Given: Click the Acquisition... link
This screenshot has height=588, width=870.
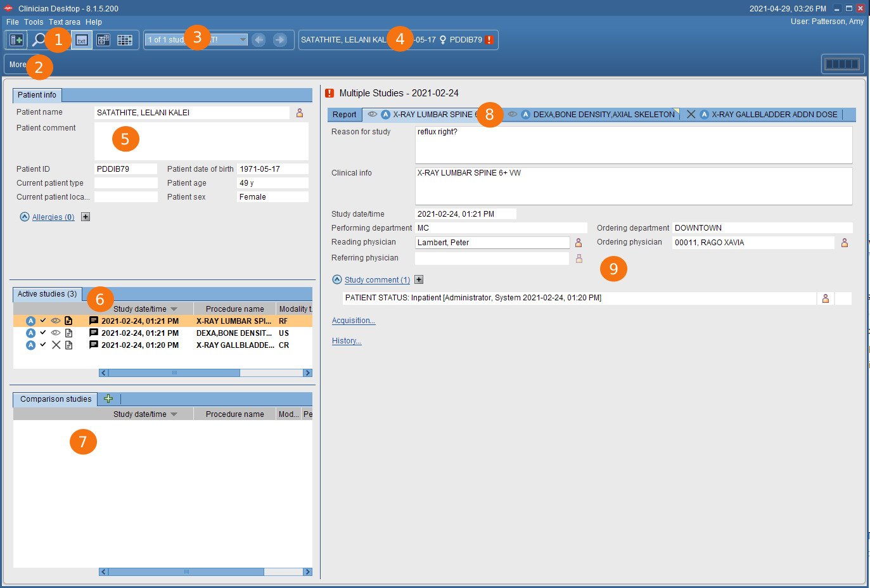Looking at the screenshot, I should [x=353, y=321].
